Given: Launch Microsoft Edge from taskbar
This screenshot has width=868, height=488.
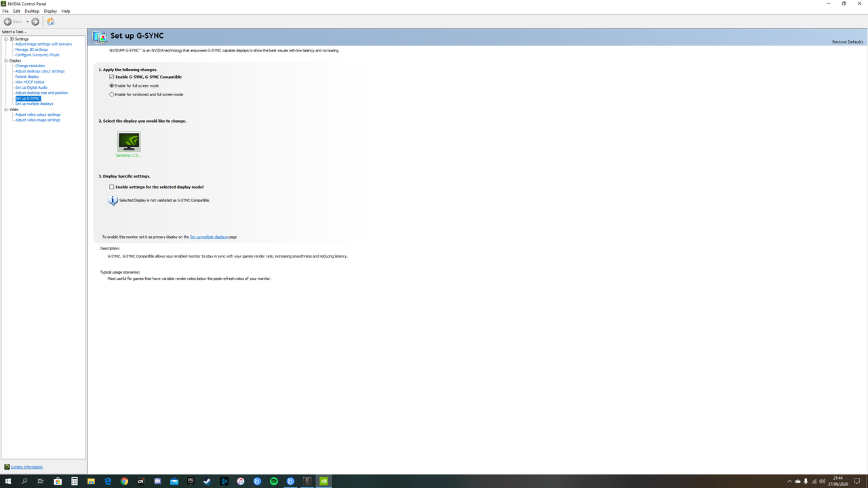Looking at the screenshot, I should point(108,481).
